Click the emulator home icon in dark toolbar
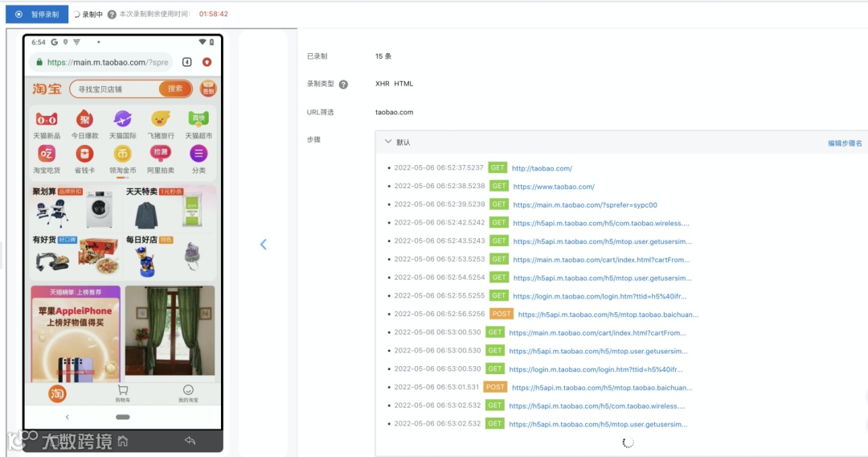868x457 pixels. click(x=123, y=442)
